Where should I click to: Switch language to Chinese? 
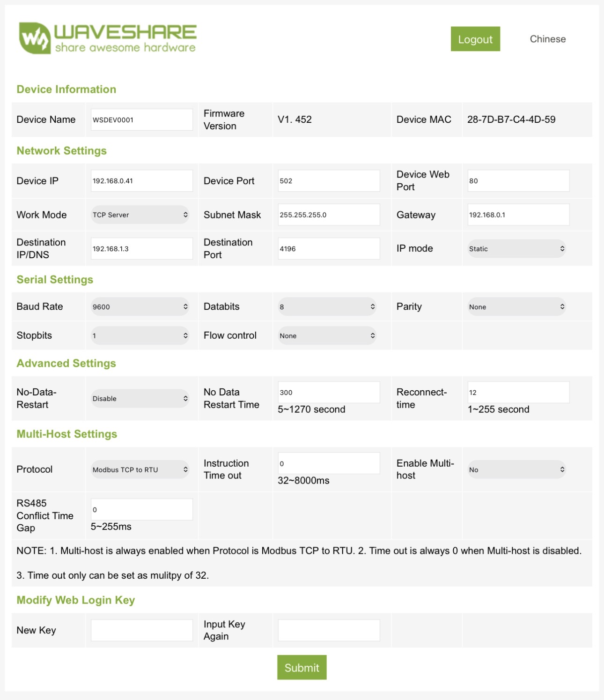pos(547,39)
